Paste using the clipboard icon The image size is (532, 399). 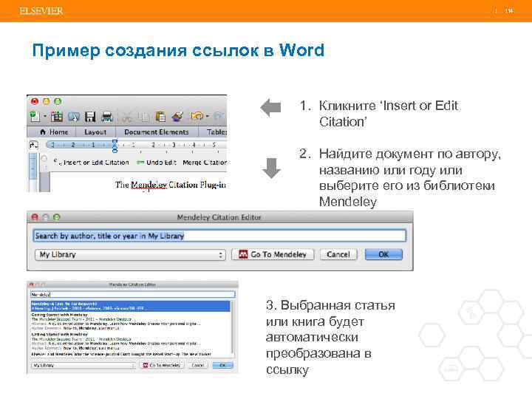(160, 117)
